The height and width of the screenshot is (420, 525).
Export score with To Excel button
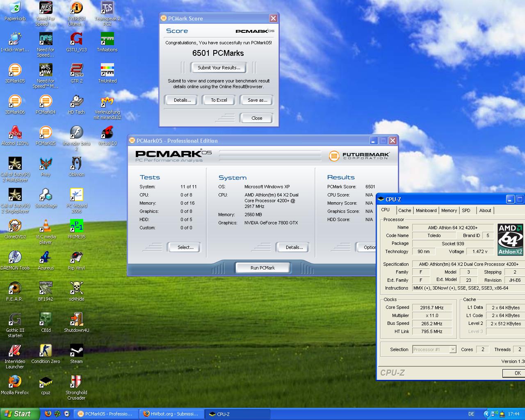pos(219,100)
